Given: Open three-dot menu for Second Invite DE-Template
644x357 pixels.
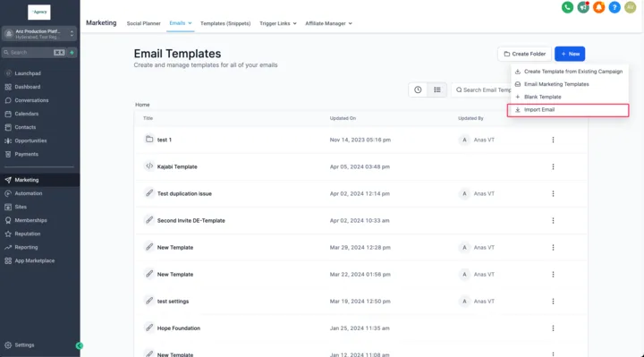Looking at the screenshot, I should (553, 221).
